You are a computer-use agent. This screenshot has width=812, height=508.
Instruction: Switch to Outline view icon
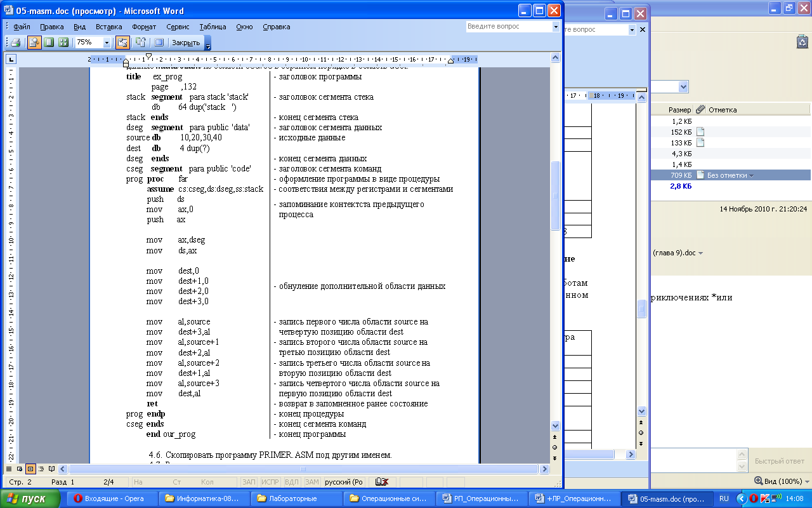pyautogui.click(x=41, y=469)
